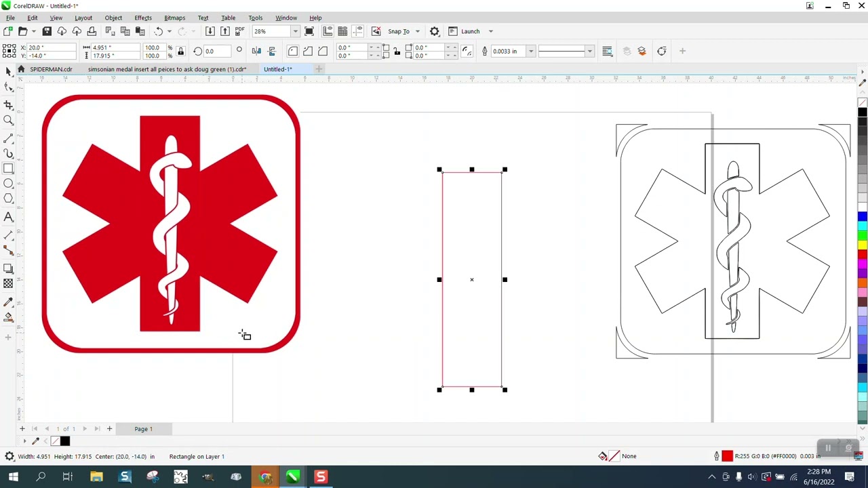This screenshot has width=868, height=488.
Task: Toggle Snap Off button
Action: 376,31
